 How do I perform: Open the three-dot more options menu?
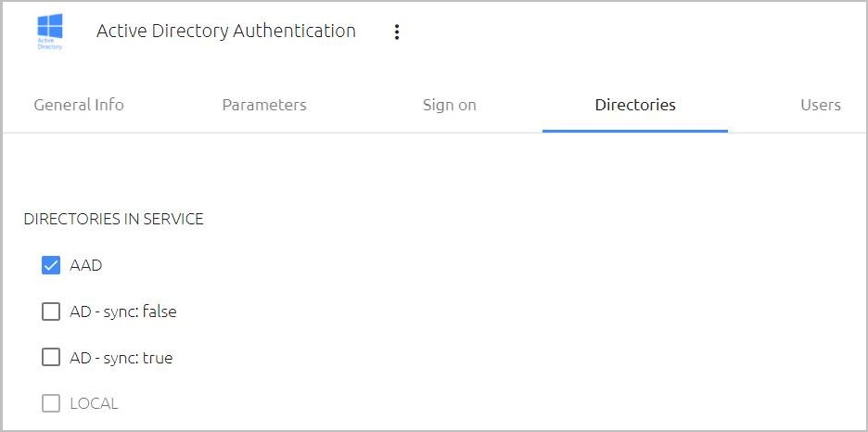pyautogui.click(x=396, y=32)
